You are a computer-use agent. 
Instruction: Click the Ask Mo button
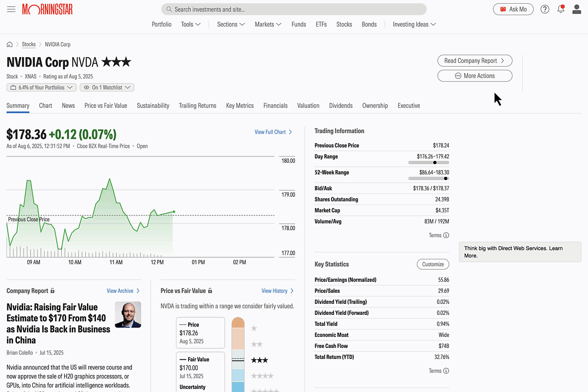point(513,9)
